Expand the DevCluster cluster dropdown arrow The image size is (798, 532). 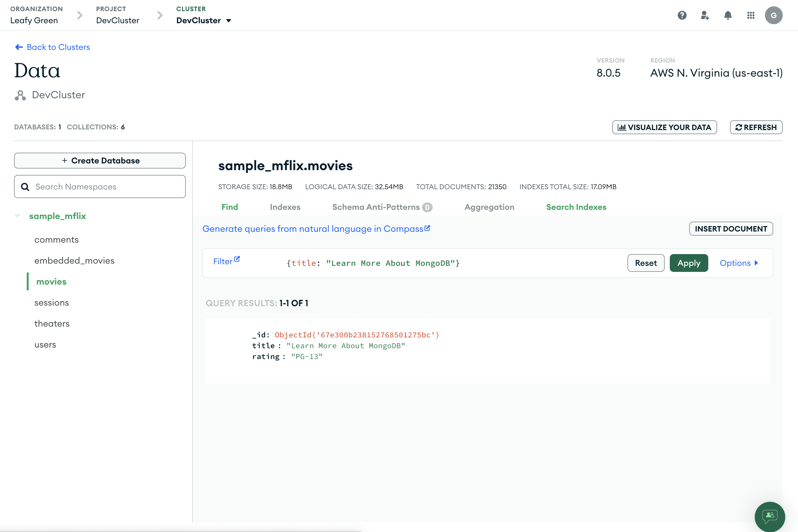(229, 21)
